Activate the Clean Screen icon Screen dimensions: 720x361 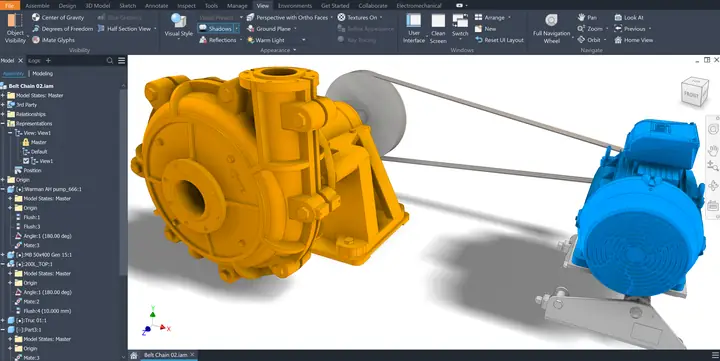438,28
